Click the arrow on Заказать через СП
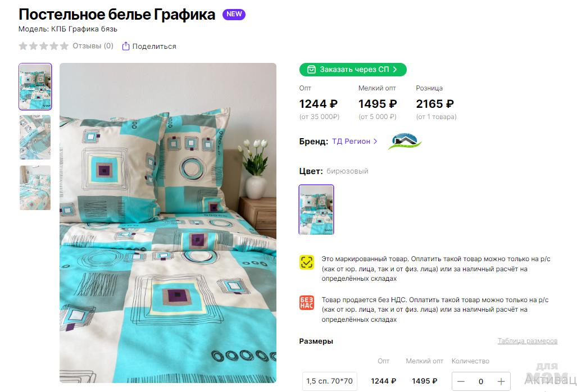The width and height of the screenshot is (577, 392). pos(395,70)
